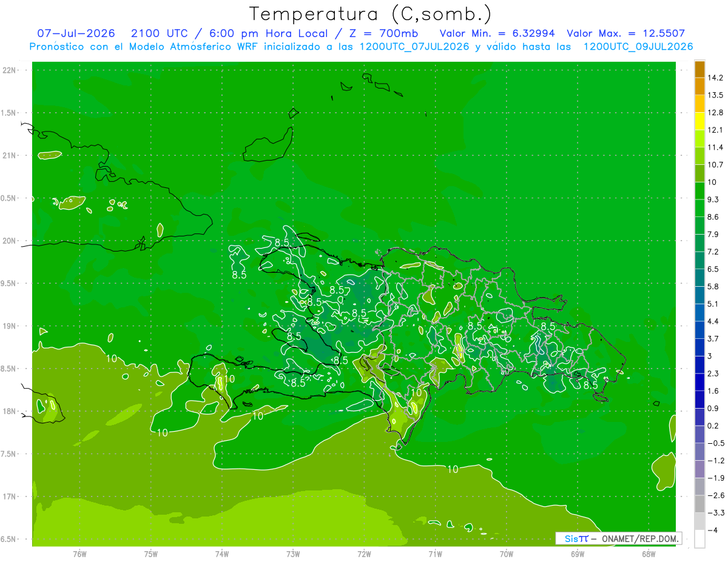The width and height of the screenshot is (728, 562).
Task: Click the "19N" latitude axis label
Action: coord(10,326)
